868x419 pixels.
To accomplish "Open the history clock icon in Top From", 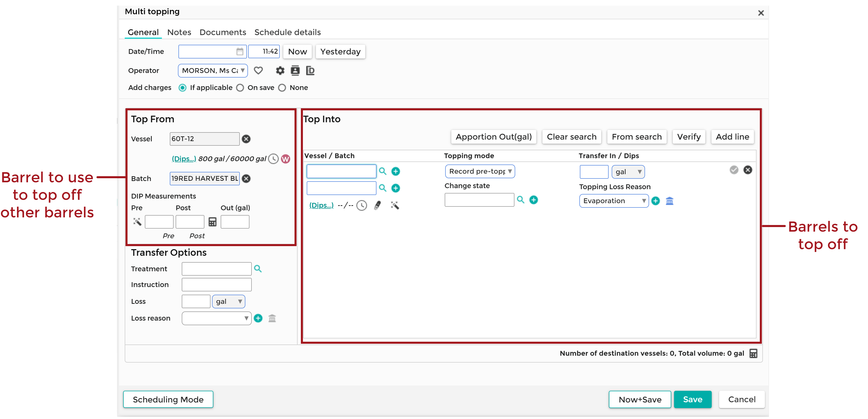I will (273, 158).
